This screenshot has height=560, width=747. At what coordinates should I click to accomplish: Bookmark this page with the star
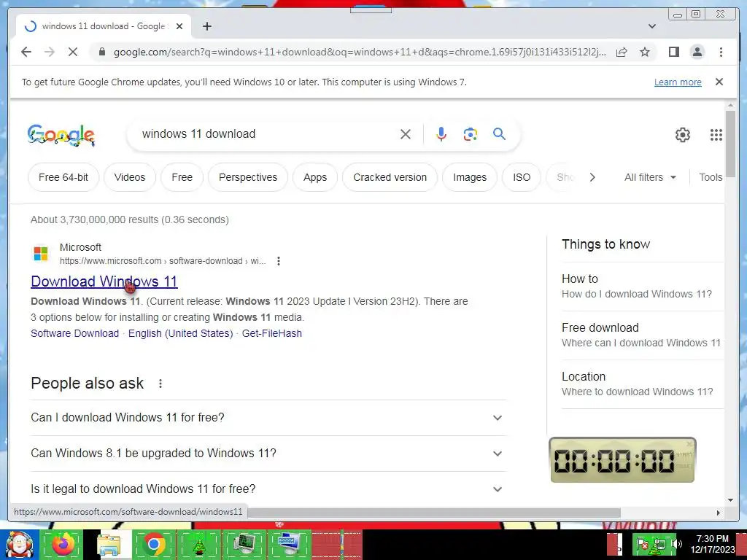pyautogui.click(x=645, y=52)
